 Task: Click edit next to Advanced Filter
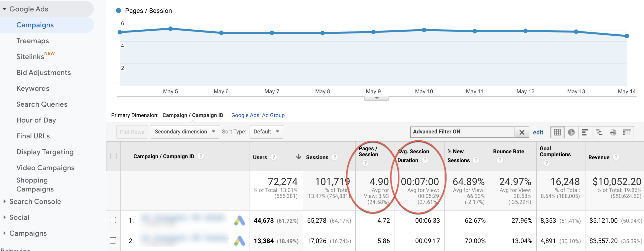538,132
